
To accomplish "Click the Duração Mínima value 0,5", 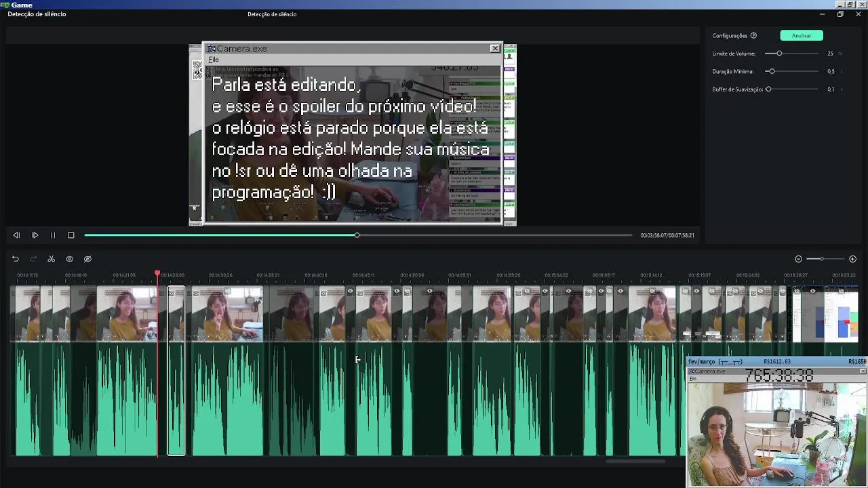I will click(831, 71).
